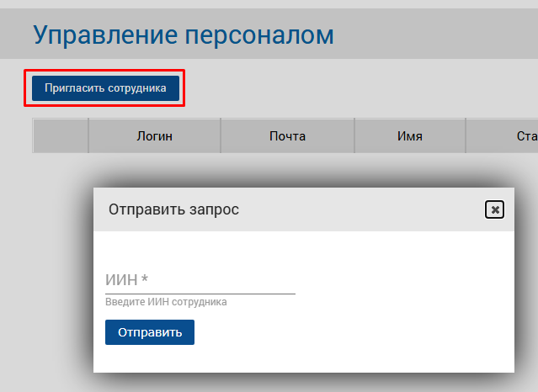Click the empty area right of Пригласить сотрудника
Image resolution: width=538 pixels, height=392 pixels.
[x=354, y=88]
